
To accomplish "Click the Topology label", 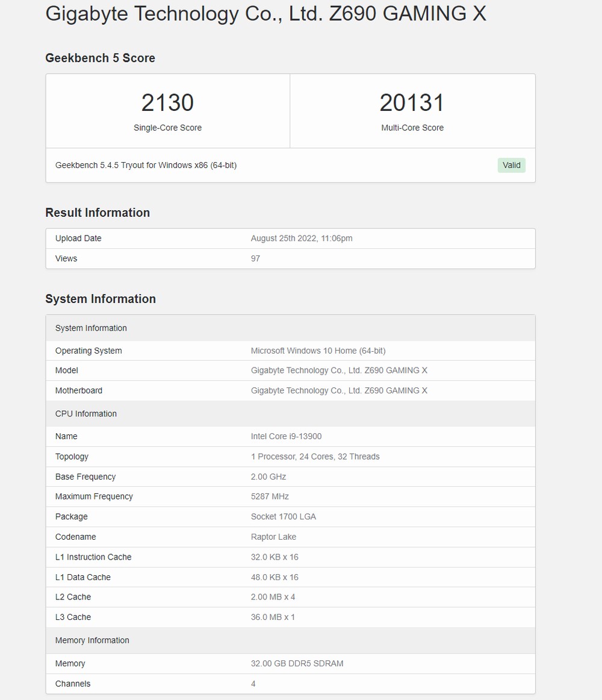I will click(x=72, y=457).
